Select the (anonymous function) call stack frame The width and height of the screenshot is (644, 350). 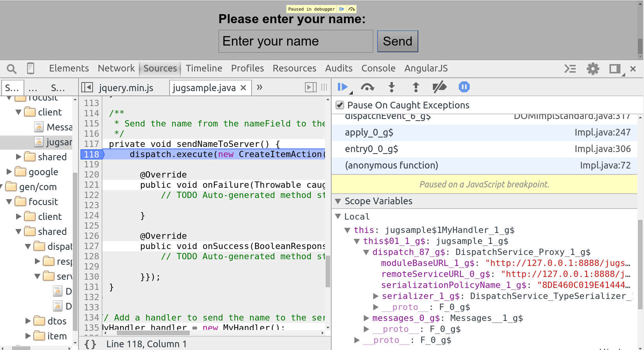[484, 166]
